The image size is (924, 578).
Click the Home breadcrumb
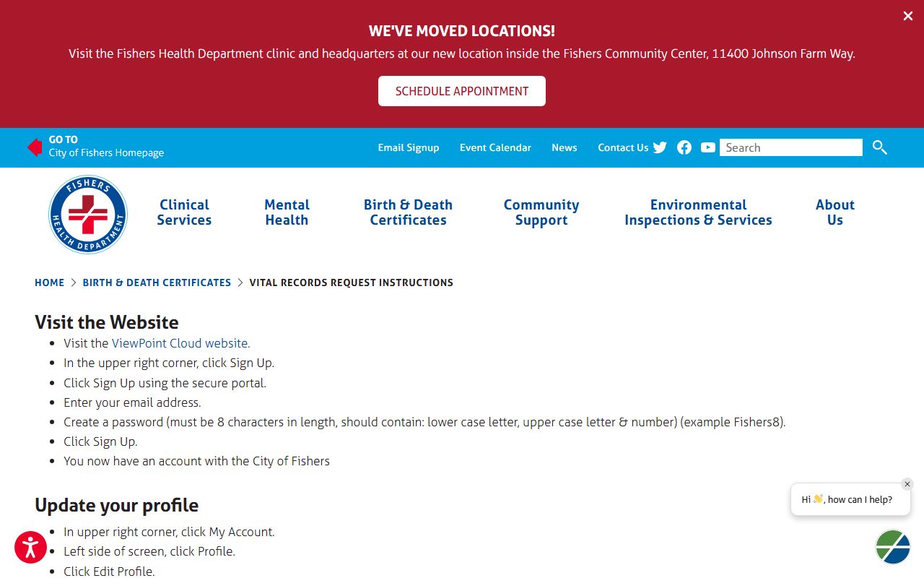point(49,282)
